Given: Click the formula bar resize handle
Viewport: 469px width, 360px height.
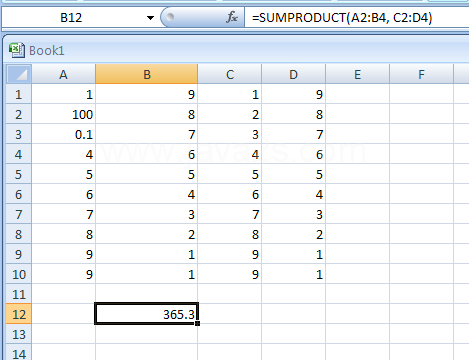Looking at the screenshot, I should [170, 17].
